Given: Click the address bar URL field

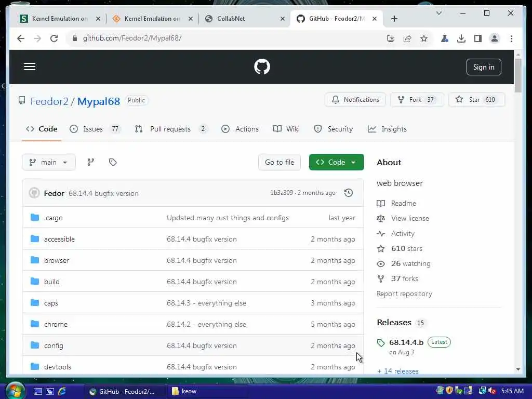Looking at the screenshot, I should [x=224, y=38].
